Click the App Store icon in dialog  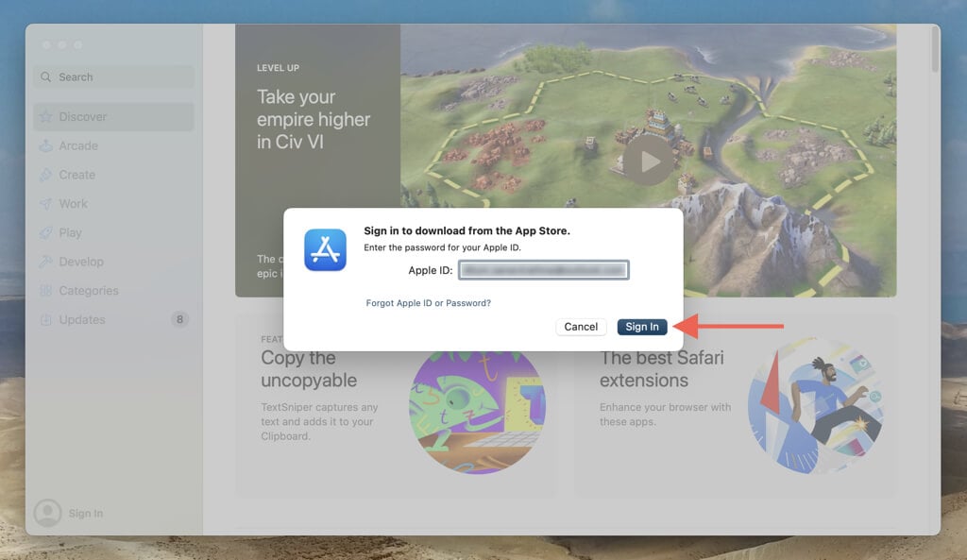(325, 249)
